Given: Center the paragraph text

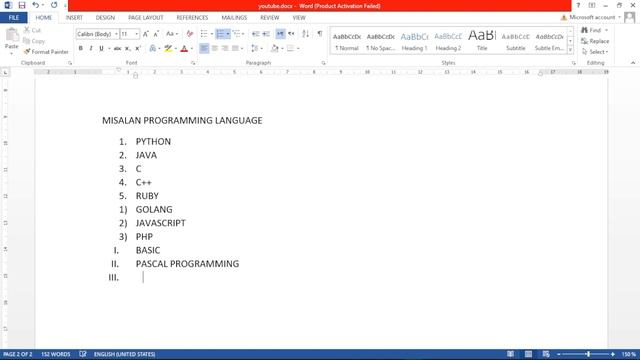Looking at the screenshot, I should (x=214, y=49).
